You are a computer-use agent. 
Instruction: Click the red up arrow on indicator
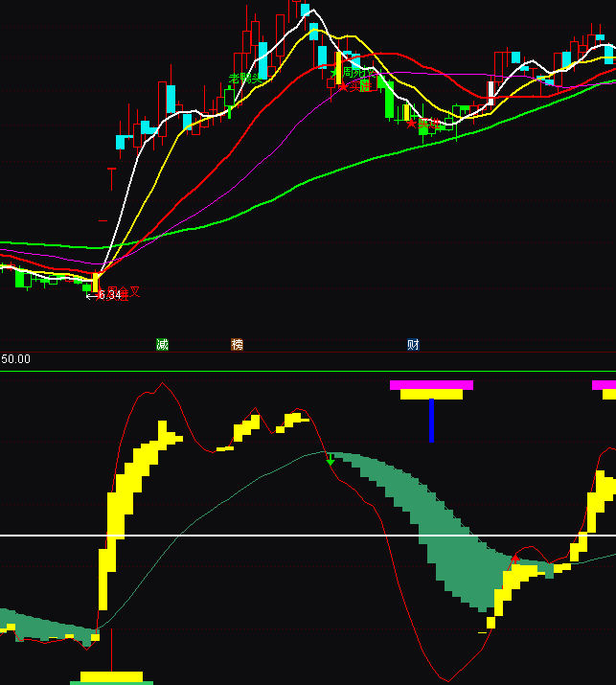515,558
